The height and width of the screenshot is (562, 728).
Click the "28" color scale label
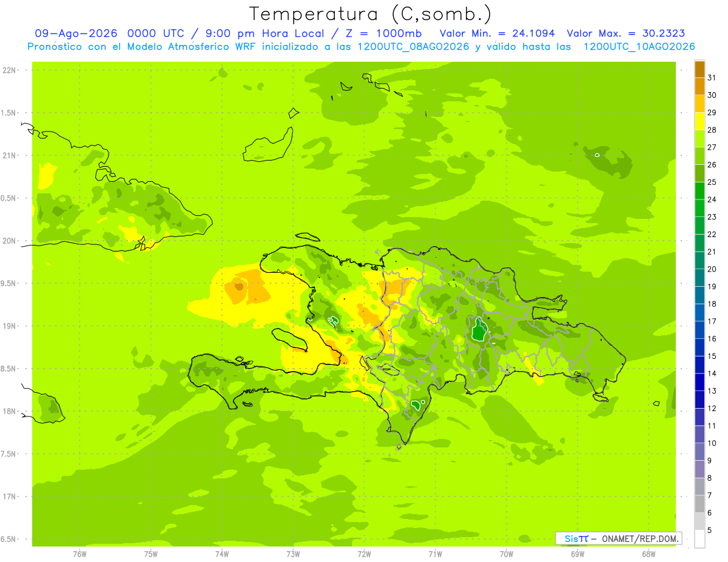[712, 130]
